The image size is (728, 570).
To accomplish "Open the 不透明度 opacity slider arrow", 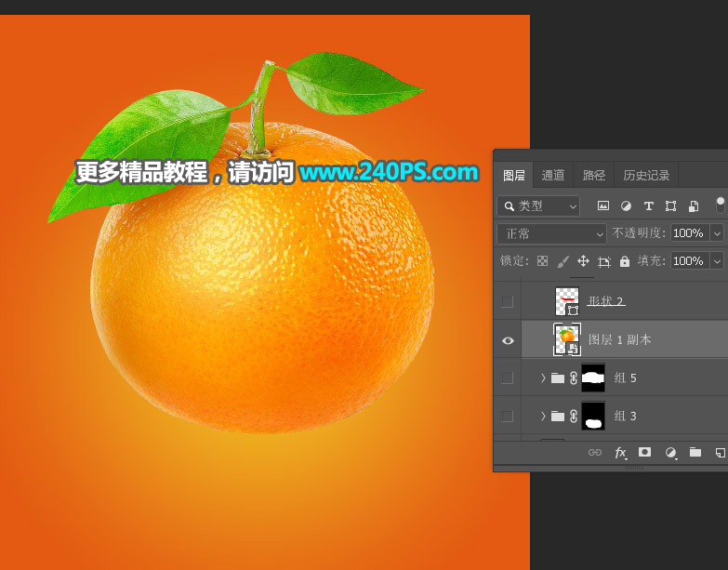I will pos(717,233).
